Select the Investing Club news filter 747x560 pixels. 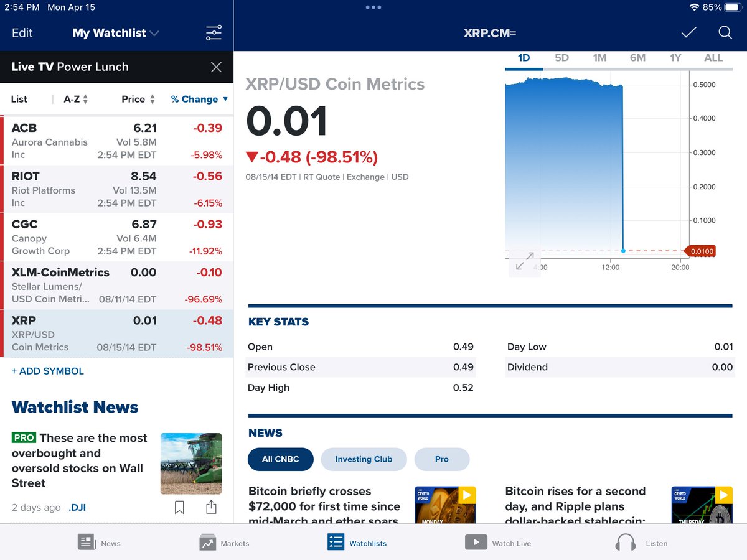[364, 459]
